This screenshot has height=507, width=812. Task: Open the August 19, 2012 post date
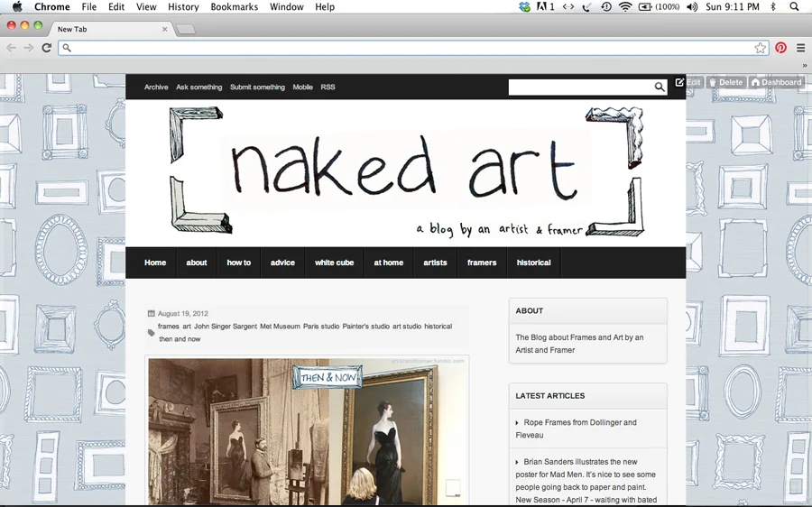pyautogui.click(x=183, y=313)
